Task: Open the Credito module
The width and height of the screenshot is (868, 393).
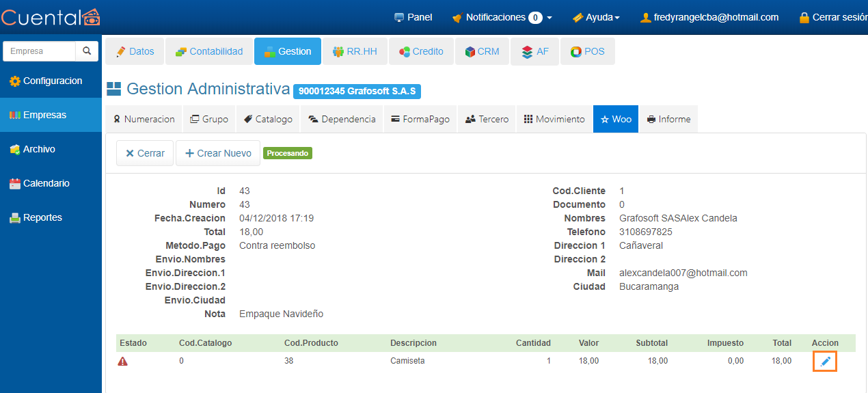Action: tap(421, 51)
